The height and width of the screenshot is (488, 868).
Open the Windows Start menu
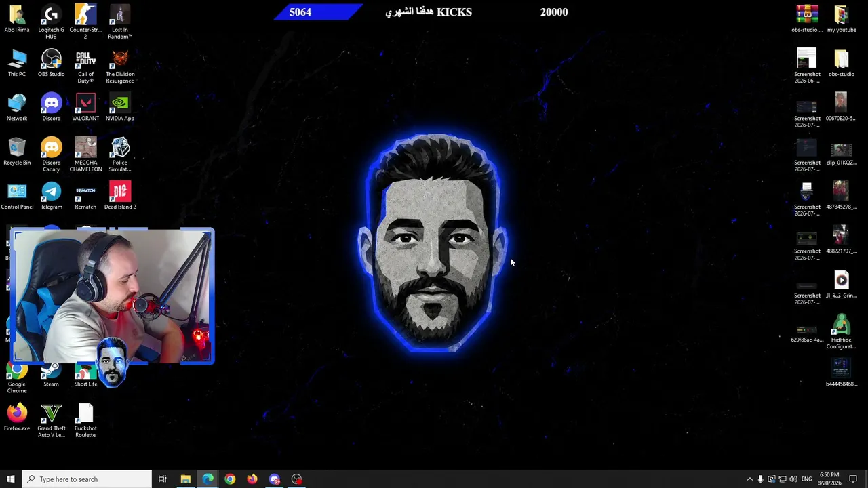coord(10,479)
